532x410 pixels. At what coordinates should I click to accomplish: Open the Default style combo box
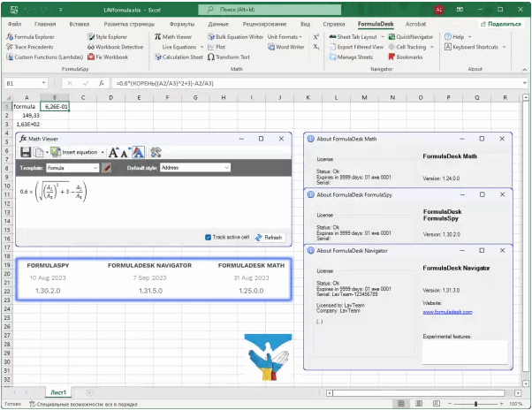(195, 168)
